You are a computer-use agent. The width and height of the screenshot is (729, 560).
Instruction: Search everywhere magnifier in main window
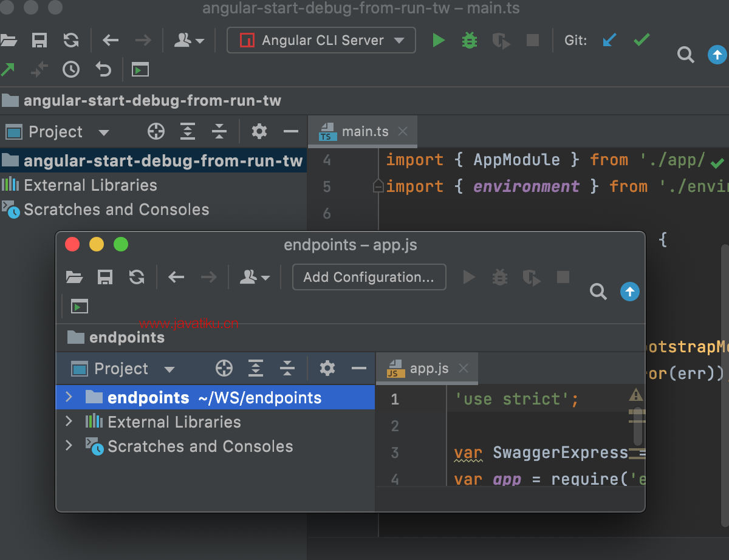(685, 55)
